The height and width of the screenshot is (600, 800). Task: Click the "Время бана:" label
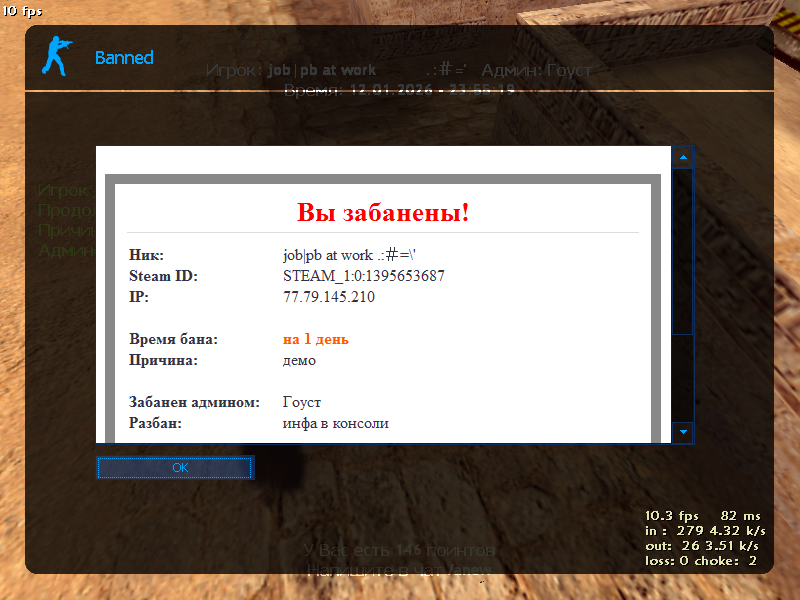tap(173, 340)
